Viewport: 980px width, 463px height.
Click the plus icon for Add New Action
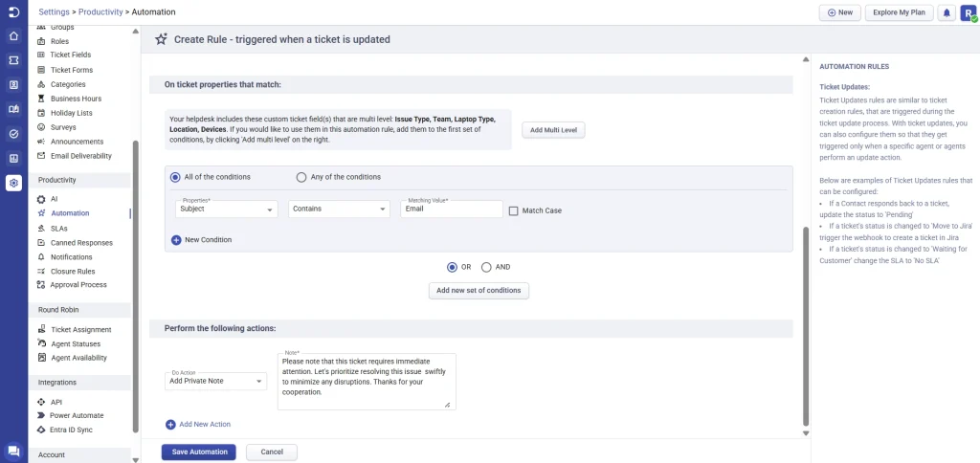coord(170,425)
